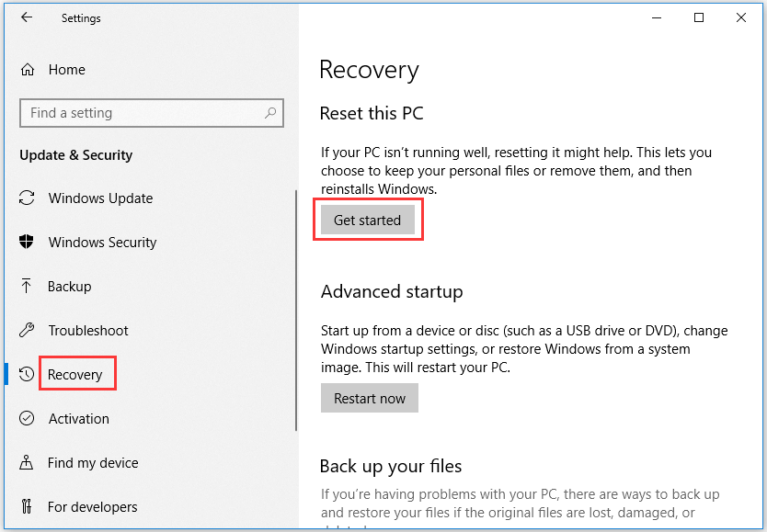767x532 pixels.
Task: Click the Settings window title text
Action: [81, 18]
